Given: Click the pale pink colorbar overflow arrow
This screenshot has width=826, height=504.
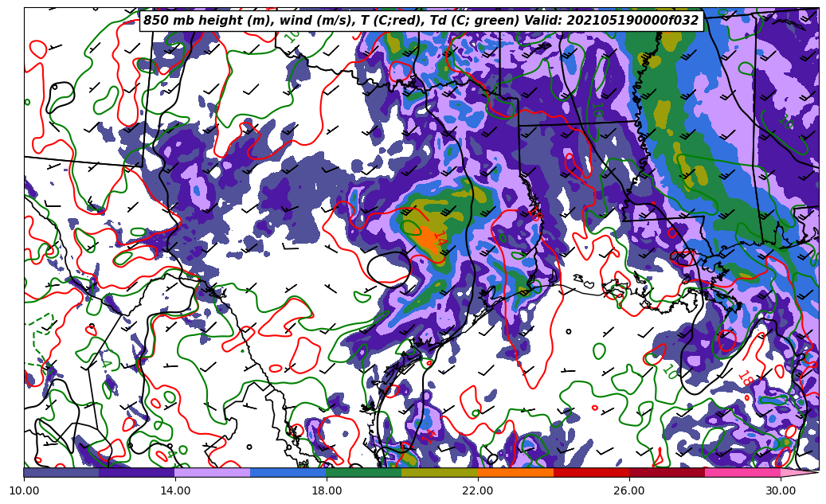Looking at the screenshot, I should point(798,472).
